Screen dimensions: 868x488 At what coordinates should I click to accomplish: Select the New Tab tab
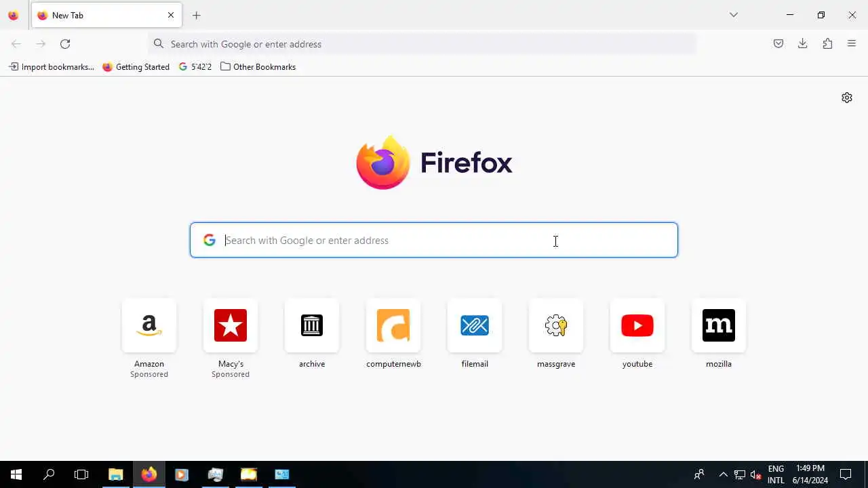(106, 15)
